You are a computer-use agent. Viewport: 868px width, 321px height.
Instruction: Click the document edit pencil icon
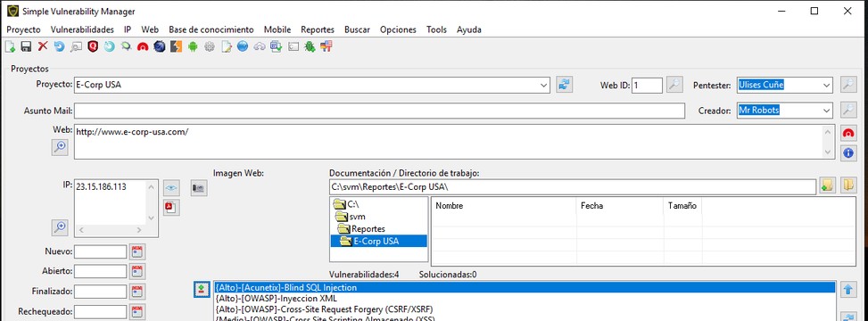click(226, 47)
